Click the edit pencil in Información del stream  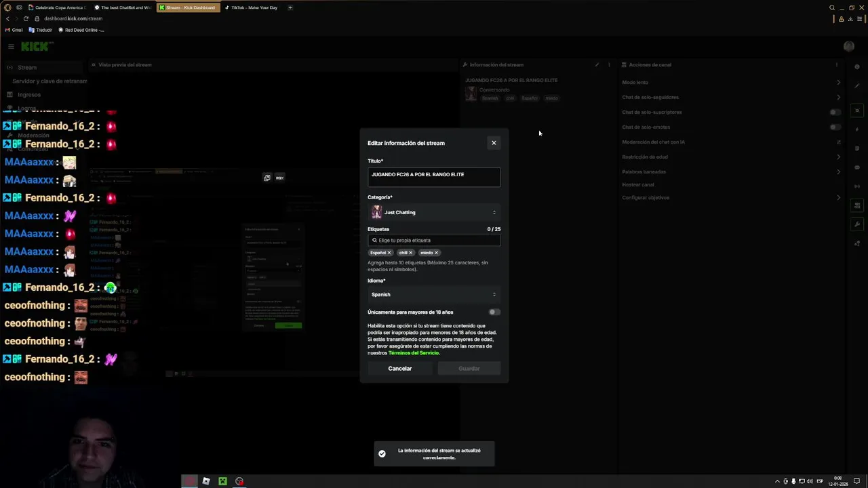597,65
